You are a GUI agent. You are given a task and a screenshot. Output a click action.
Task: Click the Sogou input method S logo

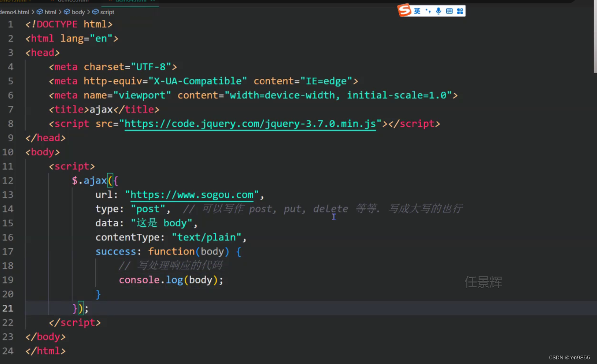click(x=405, y=10)
